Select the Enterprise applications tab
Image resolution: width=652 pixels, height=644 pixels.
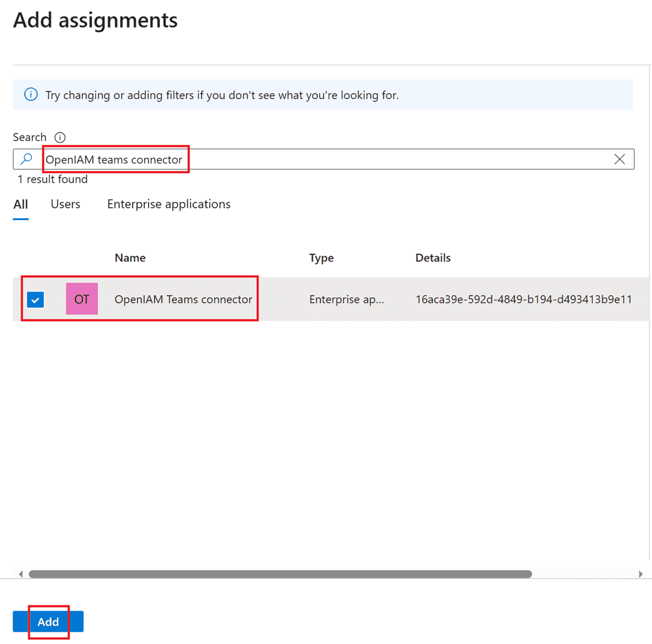tap(169, 204)
